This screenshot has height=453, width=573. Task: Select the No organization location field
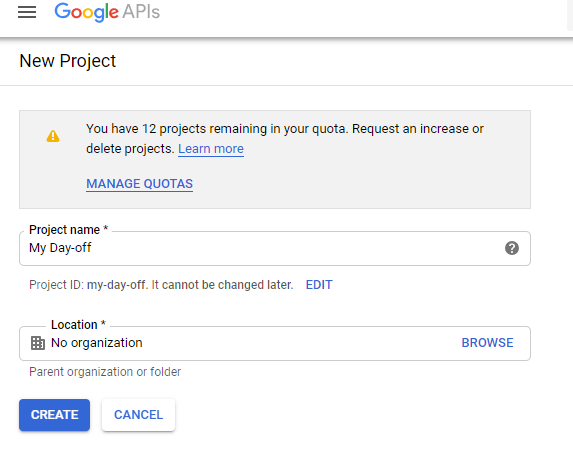tap(275, 343)
